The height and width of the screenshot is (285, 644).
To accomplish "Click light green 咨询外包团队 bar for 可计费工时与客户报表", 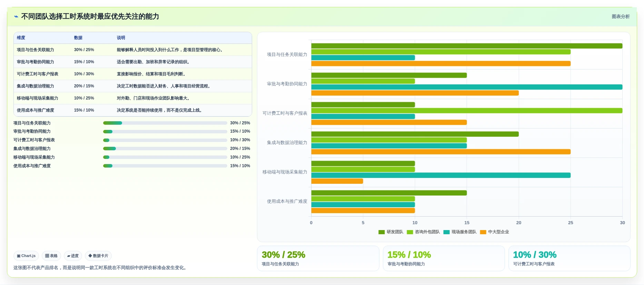I will (467, 111).
